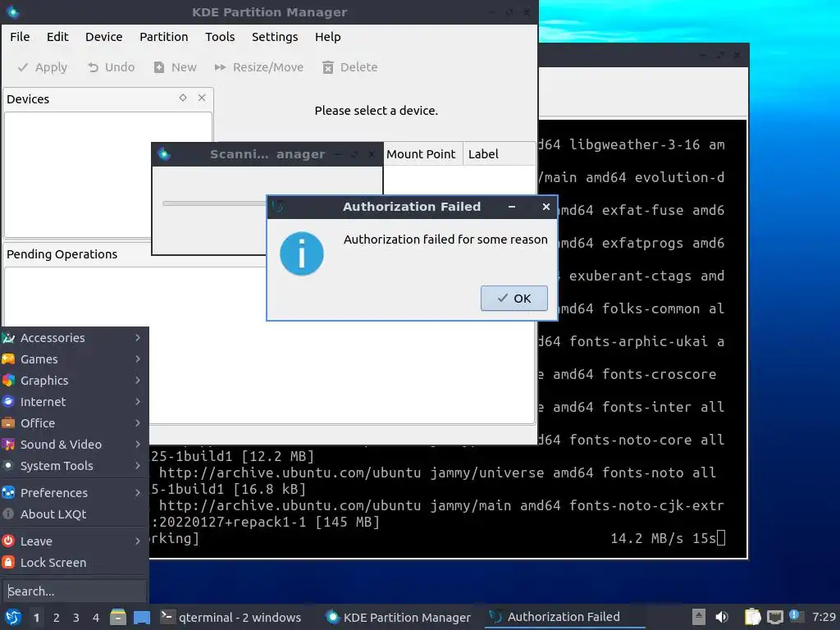This screenshot has width=840, height=630.
Task: Click the Label column header
Action: pos(499,154)
